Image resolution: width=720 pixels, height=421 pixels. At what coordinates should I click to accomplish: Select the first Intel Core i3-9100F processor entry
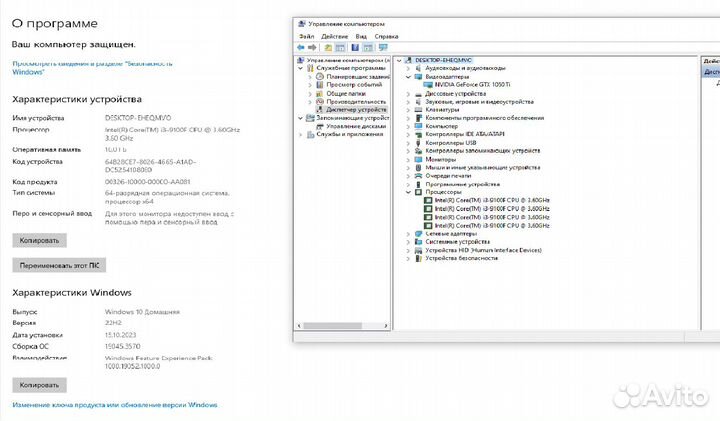(x=492, y=201)
